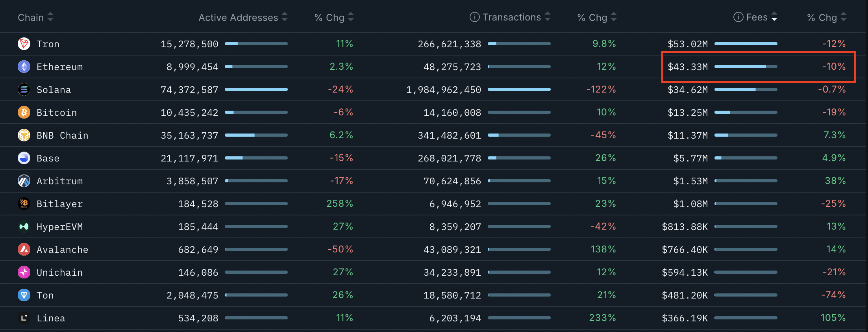Click the pink Unichain logo icon
Screen dimensions: 868x332
(x=24, y=272)
